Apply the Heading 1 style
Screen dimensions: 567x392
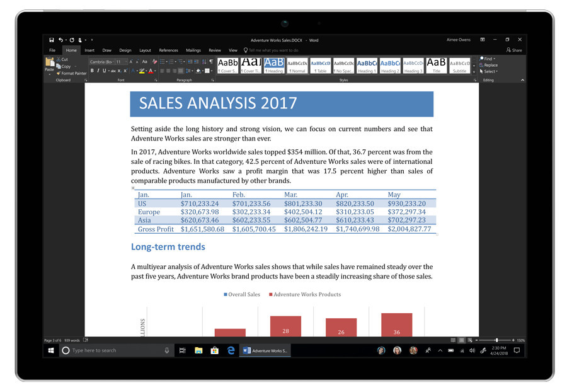click(x=367, y=66)
